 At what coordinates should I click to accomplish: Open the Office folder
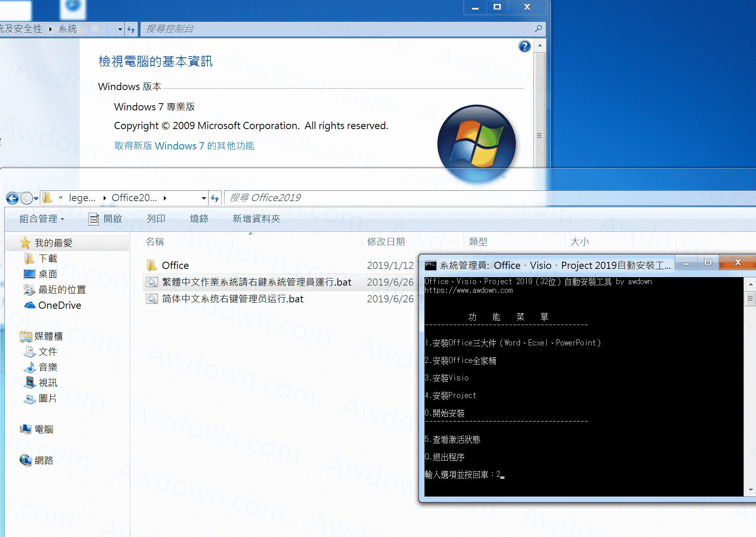coord(175,265)
